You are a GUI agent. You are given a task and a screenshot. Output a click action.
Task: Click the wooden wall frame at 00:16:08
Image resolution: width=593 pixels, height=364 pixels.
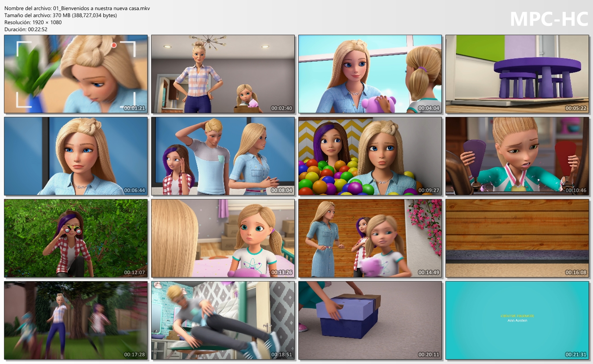(x=517, y=238)
